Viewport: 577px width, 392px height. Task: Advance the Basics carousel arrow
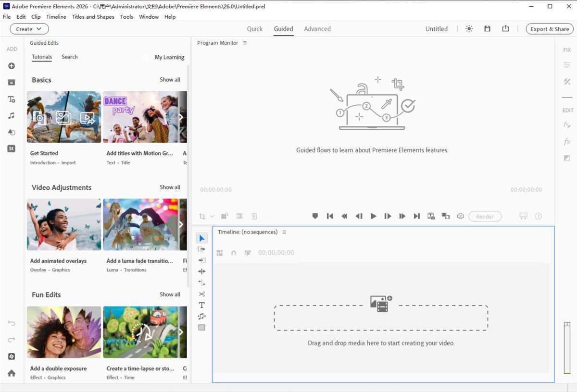[x=181, y=117]
